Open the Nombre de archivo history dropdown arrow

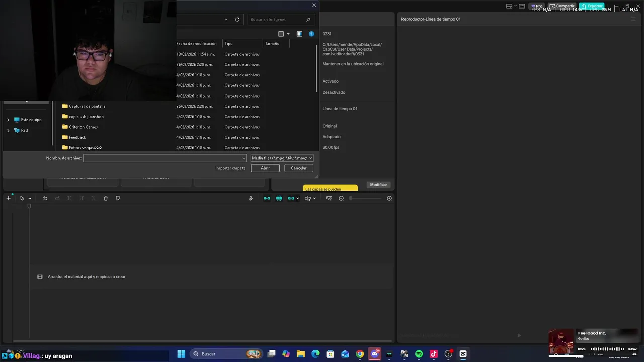point(244,158)
